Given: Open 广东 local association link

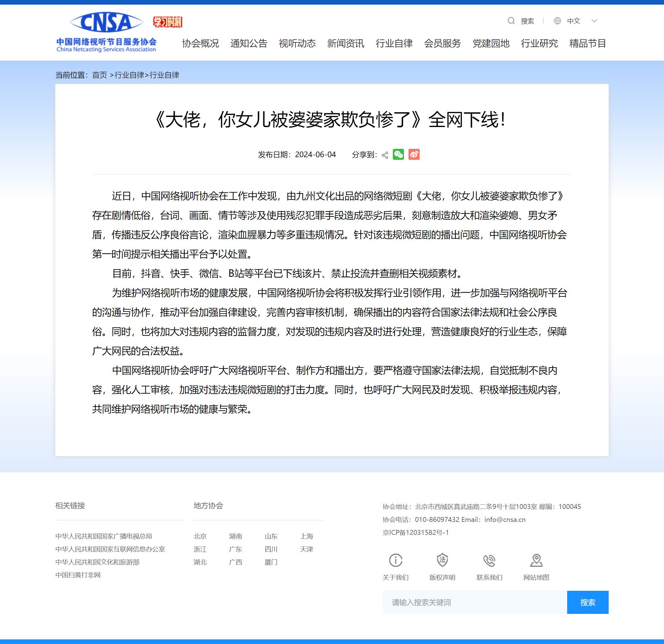Looking at the screenshot, I should [x=235, y=549].
